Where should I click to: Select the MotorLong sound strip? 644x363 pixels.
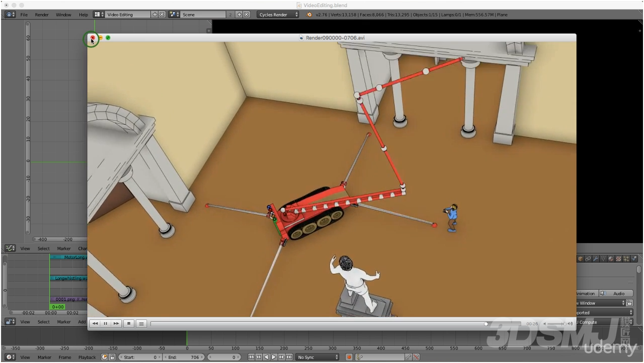[x=69, y=257]
